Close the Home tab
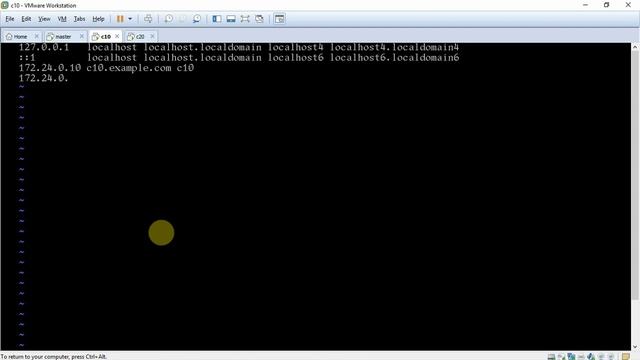Viewport: 640px width, 360px height. pyautogui.click(x=36, y=36)
